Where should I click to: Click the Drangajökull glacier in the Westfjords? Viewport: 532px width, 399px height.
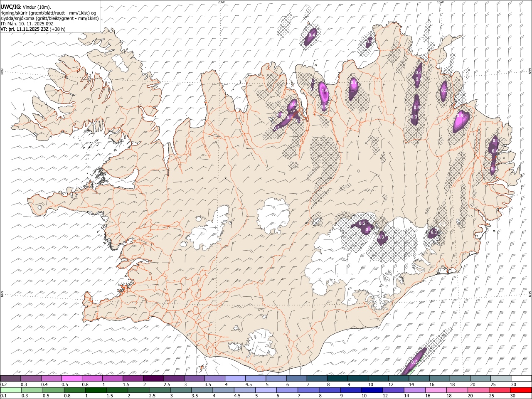121,62
